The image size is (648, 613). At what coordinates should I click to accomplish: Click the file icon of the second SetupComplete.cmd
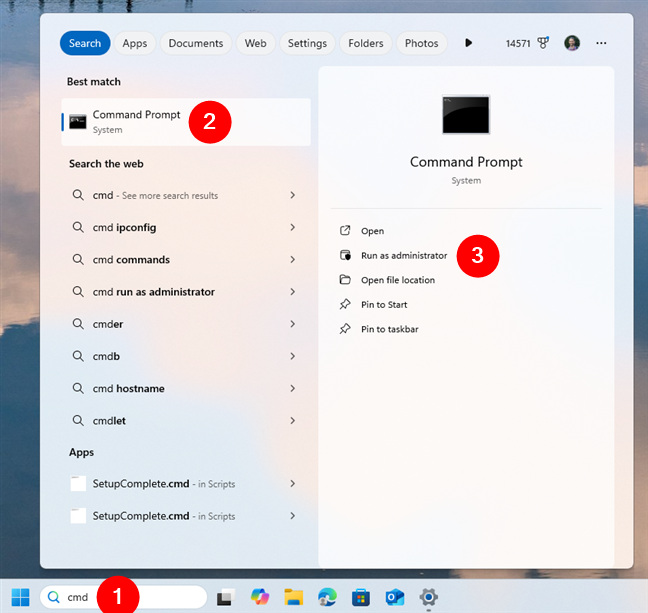(x=78, y=515)
